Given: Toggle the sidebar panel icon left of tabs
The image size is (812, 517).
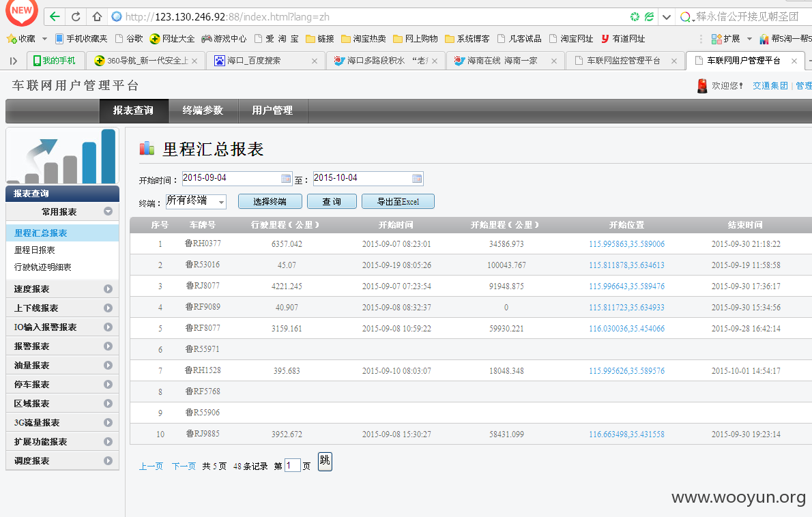Looking at the screenshot, I should [x=14, y=61].
